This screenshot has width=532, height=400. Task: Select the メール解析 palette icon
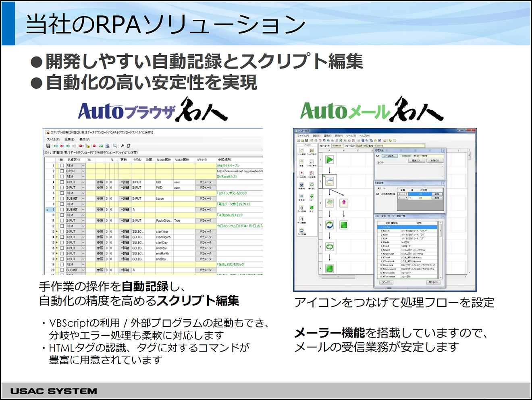click(x=301, y=150)
